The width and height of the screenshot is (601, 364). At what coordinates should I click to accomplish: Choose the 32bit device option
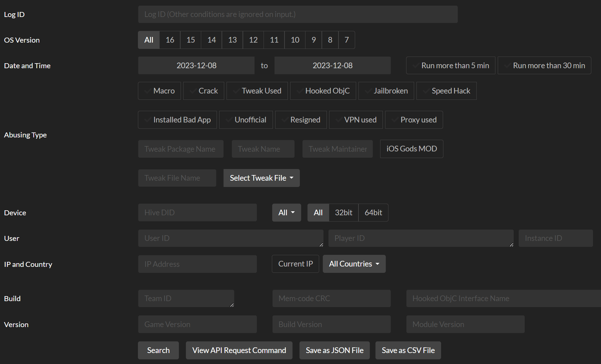tap(343, 213)
